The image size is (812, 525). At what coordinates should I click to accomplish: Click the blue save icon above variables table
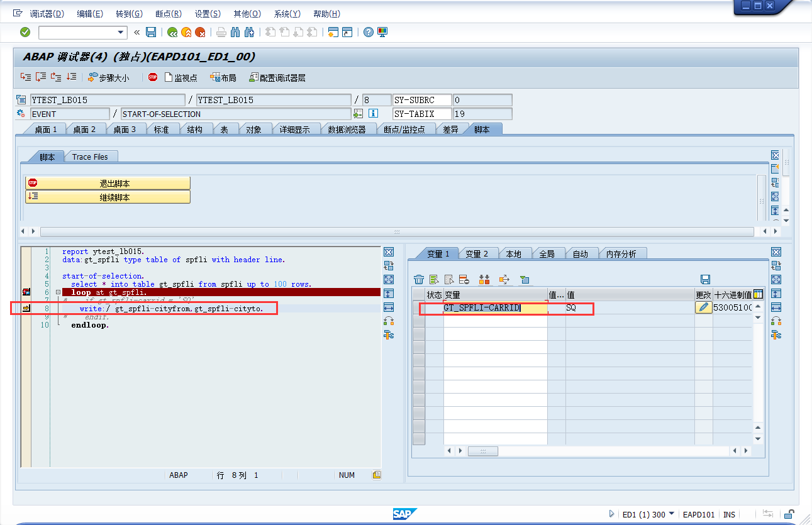point(705,279)
